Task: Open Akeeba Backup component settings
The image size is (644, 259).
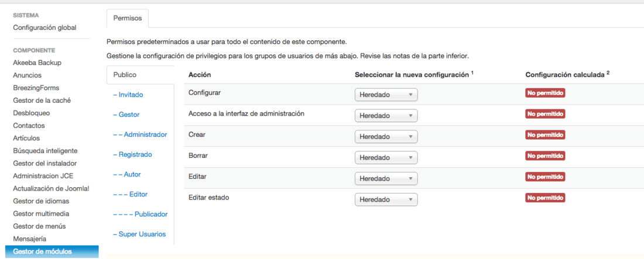Action: point(37,63)
